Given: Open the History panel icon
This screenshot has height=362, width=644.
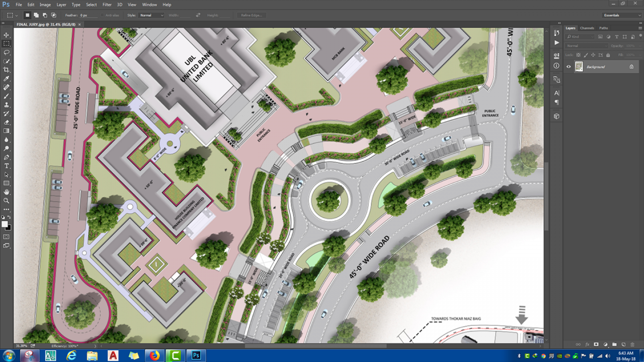Looking at the screenshot, I should coord(556,33).
